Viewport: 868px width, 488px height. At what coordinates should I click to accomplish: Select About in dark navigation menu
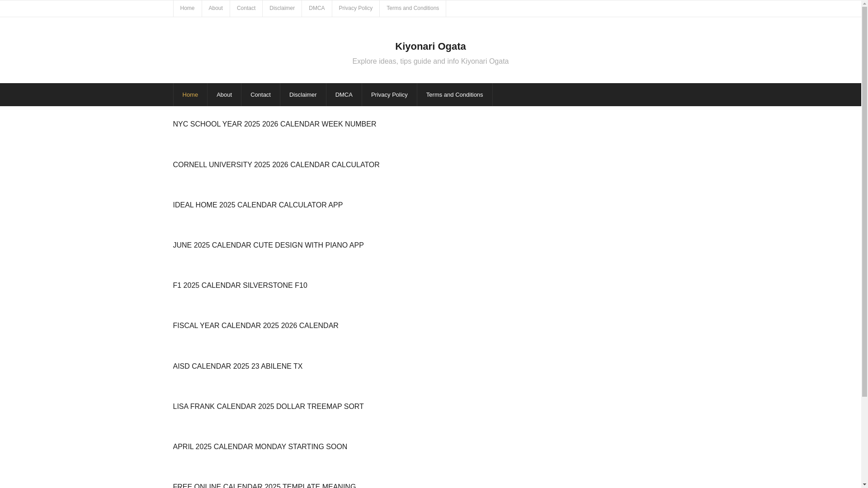pos(224,94)
